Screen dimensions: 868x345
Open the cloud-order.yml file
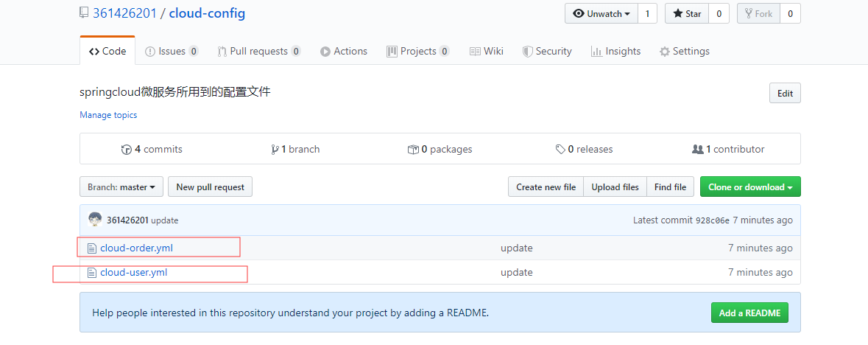(136, 248)
